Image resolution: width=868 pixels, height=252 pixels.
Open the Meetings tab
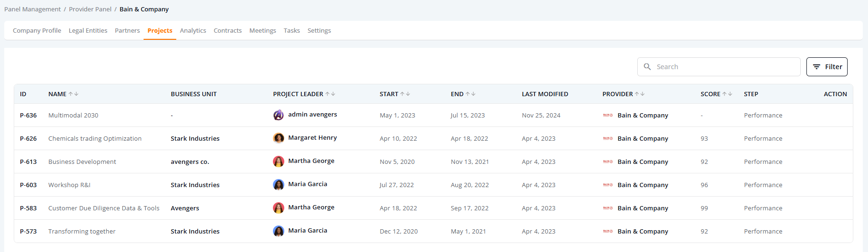pyautogui.click(x=262, y=30)
